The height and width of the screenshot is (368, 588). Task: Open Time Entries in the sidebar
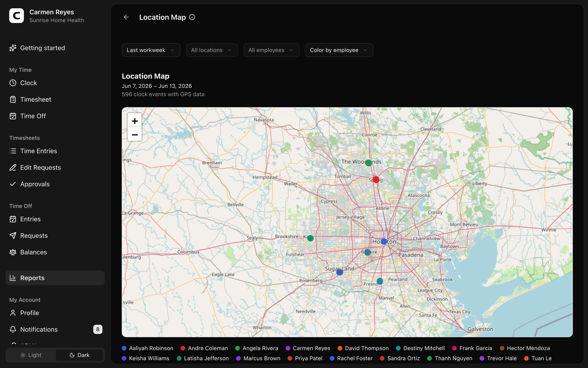coord(55,151)
